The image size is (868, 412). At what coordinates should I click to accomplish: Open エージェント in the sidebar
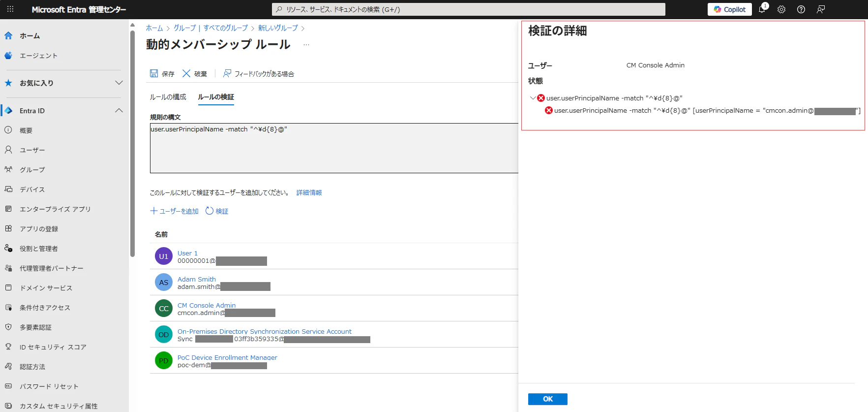coord(38,56)
